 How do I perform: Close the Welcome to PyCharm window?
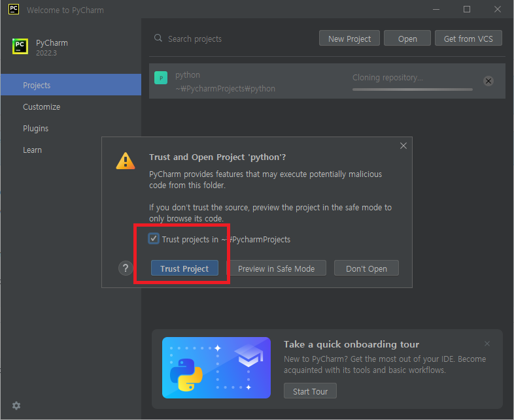point(497,10)
